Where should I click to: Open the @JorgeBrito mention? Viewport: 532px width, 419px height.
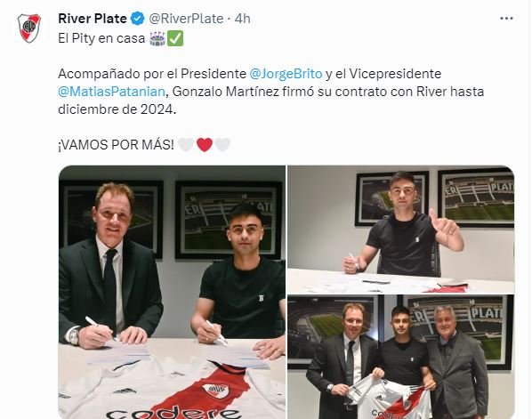point(286,74)
